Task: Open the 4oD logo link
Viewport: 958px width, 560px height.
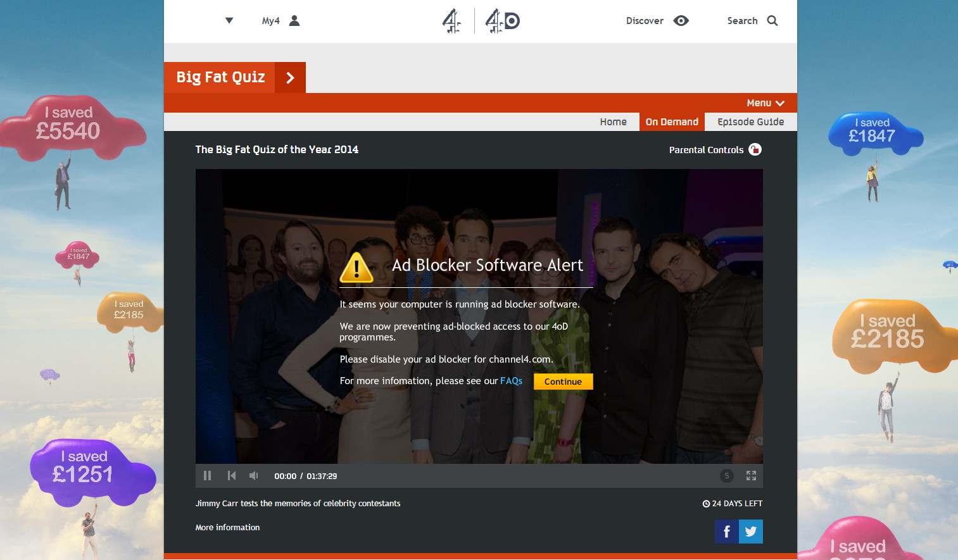Action: coord(502,21)
